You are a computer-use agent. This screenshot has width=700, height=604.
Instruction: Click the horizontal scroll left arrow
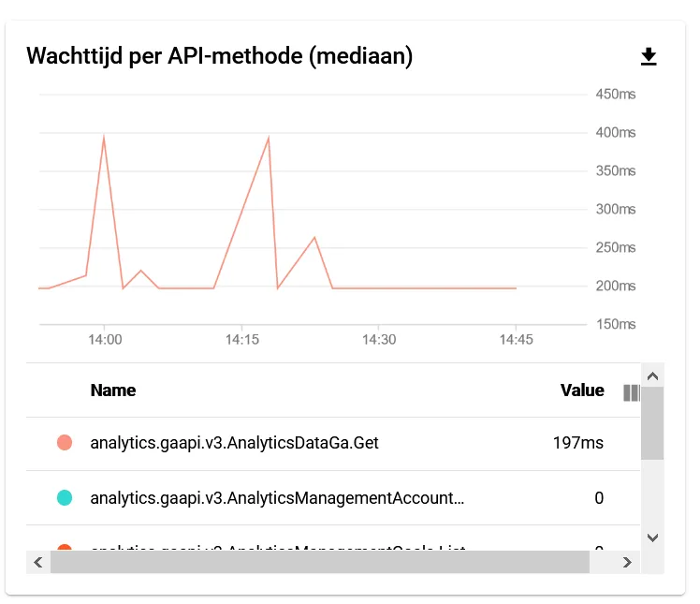pos(38,562)
